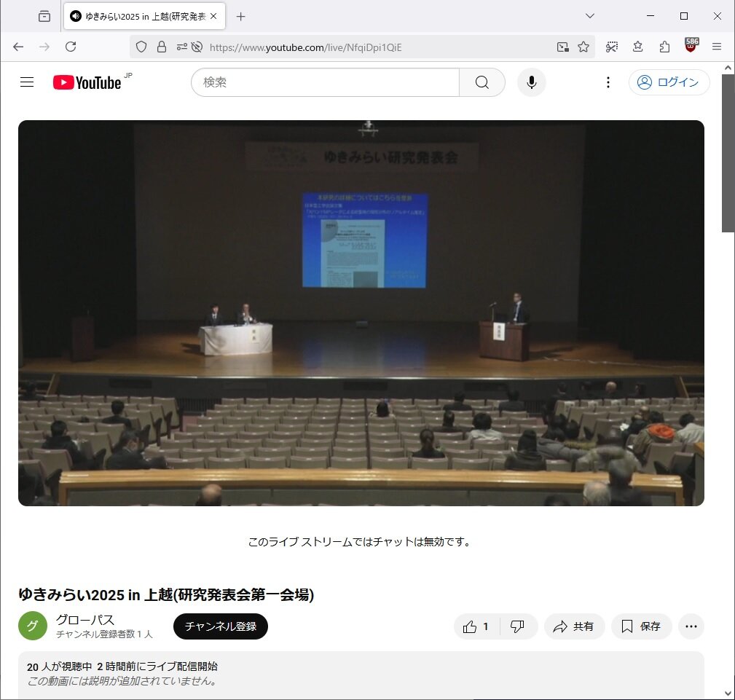
Task: Open YouTube settings three-dot menu
Action: pyautogui.click(x=608, y=82)
